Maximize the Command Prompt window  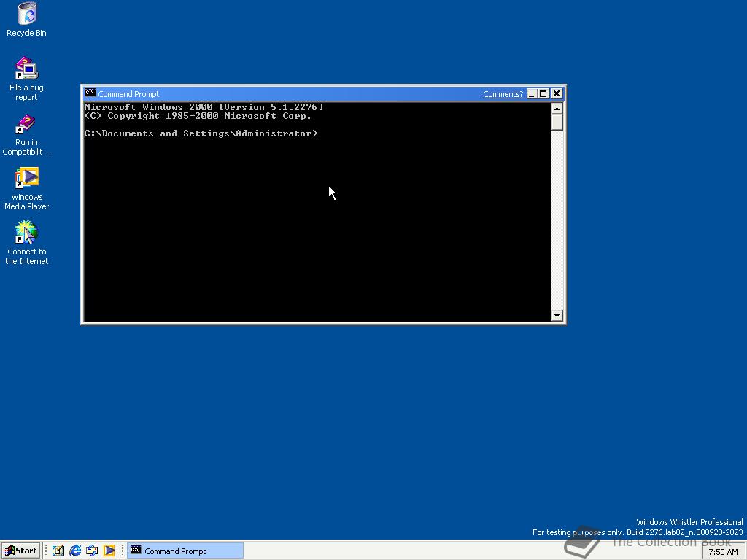click(543, 94)
